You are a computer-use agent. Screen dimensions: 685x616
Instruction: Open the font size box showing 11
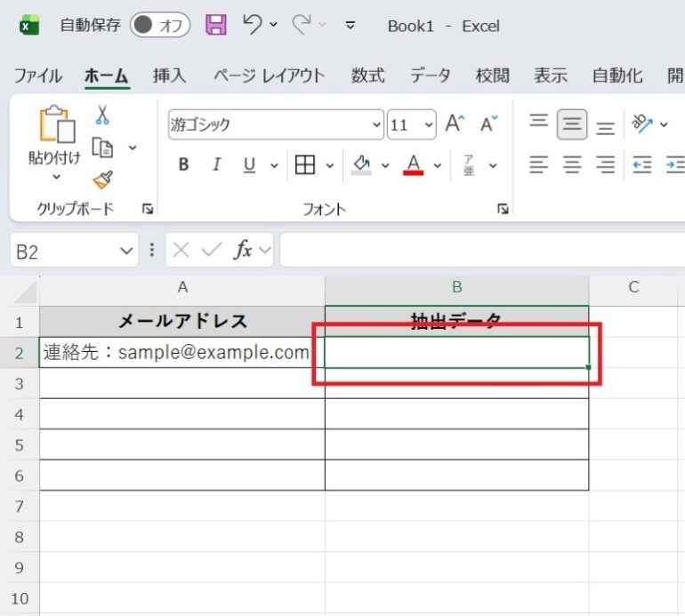(412, 124)
